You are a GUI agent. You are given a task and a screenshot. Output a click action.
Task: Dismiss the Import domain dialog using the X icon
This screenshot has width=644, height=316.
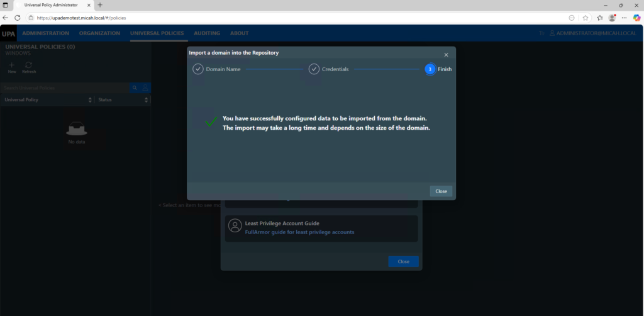pos(446,55)
